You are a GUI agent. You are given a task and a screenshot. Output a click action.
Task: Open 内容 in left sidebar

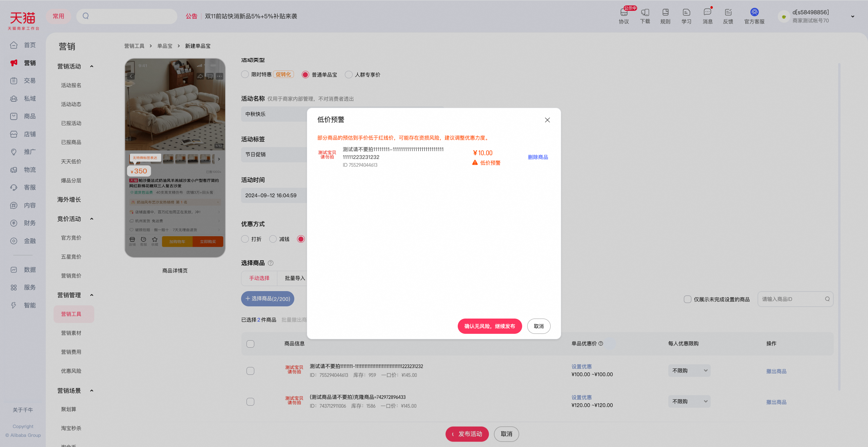(x=23, y=205)
